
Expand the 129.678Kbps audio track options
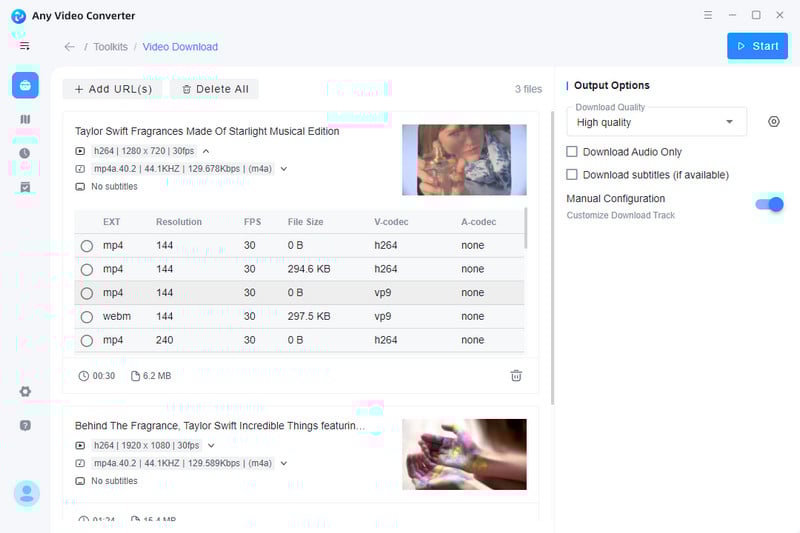pos(284,169)
